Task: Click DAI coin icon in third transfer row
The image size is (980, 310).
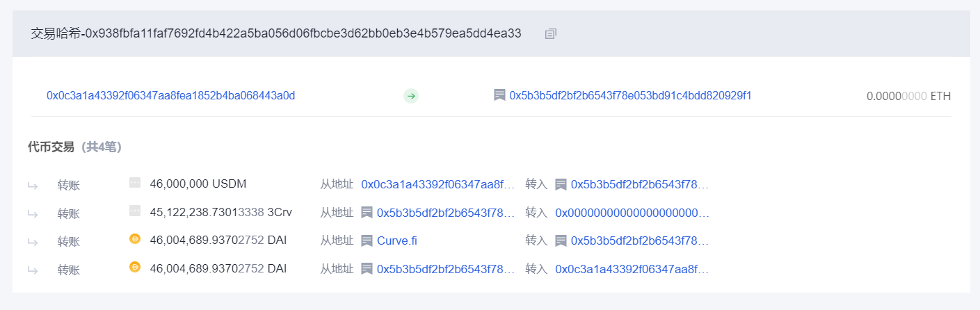Action: tap(135, 239)
